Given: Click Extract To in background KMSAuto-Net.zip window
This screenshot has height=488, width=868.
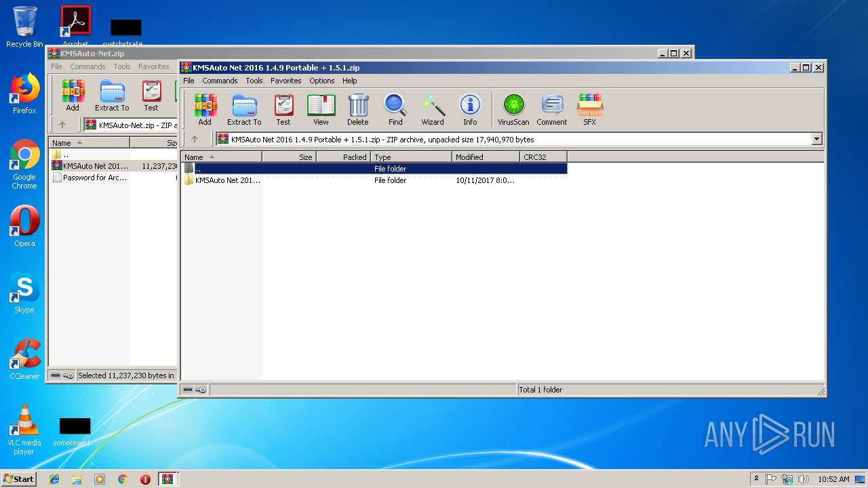Looking at the screenshot, I should pos(112,96).
